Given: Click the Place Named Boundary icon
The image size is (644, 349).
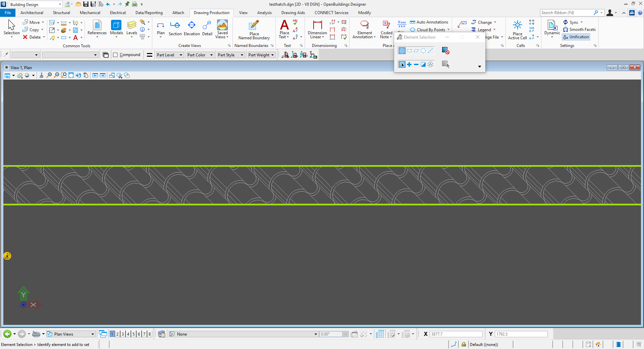Looking at the screenshot, I should tap(254, 30).
